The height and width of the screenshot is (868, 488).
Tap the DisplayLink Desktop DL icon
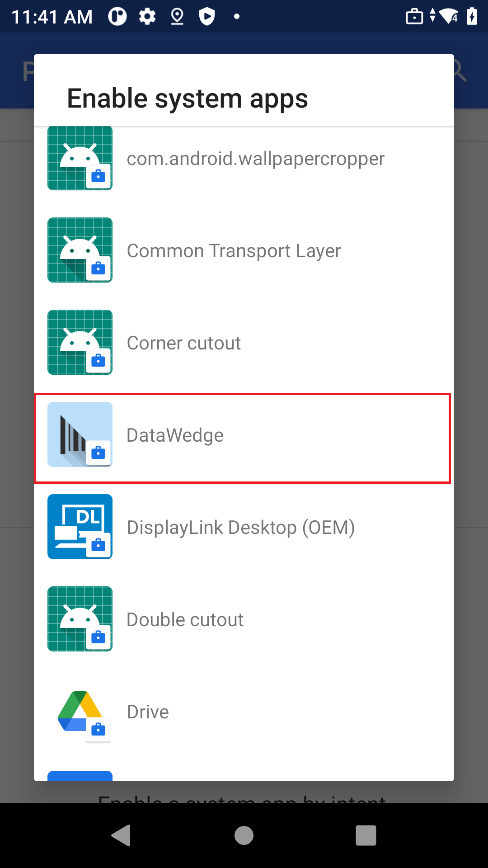click(80, 527)
